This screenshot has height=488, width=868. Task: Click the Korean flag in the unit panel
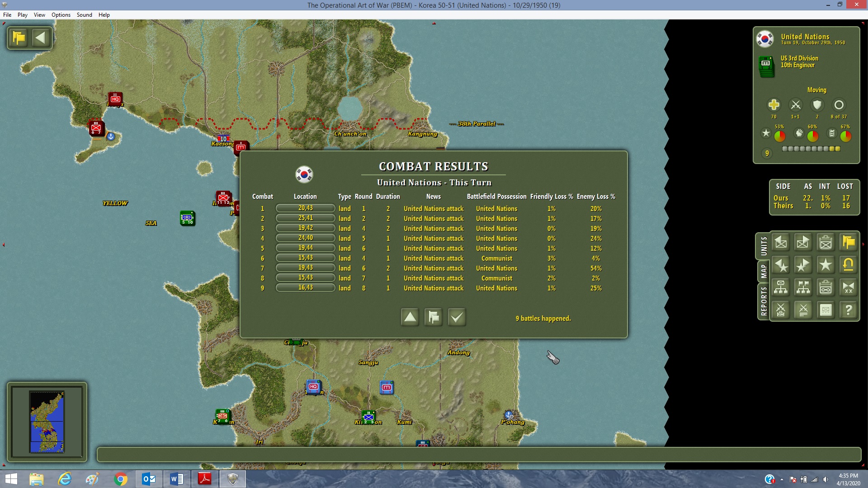[x=765, y=39]
